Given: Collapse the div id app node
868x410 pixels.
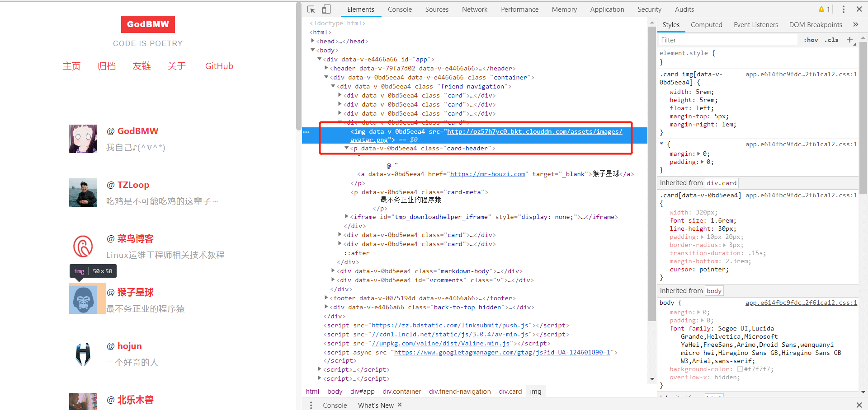Looking at the screenshot, I should [319, 59].
